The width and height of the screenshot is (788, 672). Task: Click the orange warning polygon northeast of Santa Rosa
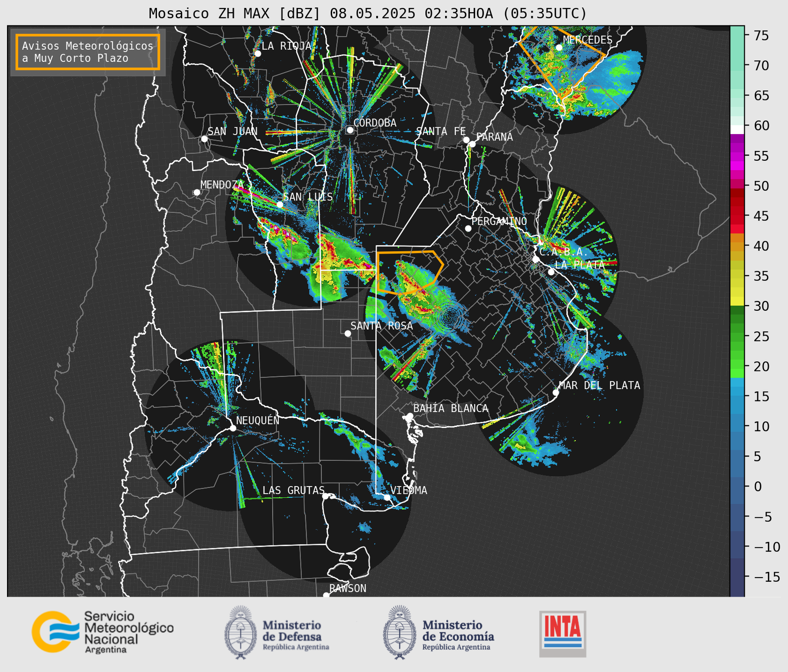pos(410,272)
